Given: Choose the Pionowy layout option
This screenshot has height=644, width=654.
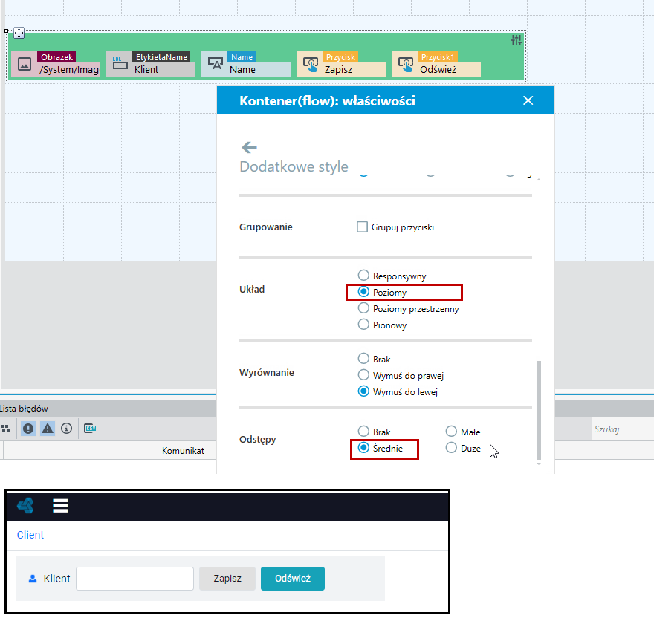Looking at the screenshot, I should (363, 325).
